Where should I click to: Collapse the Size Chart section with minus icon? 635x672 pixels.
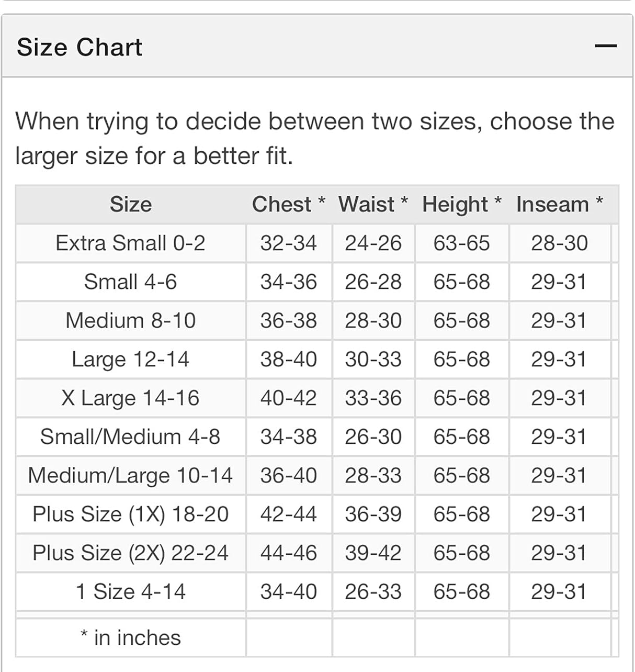(605, 47)
